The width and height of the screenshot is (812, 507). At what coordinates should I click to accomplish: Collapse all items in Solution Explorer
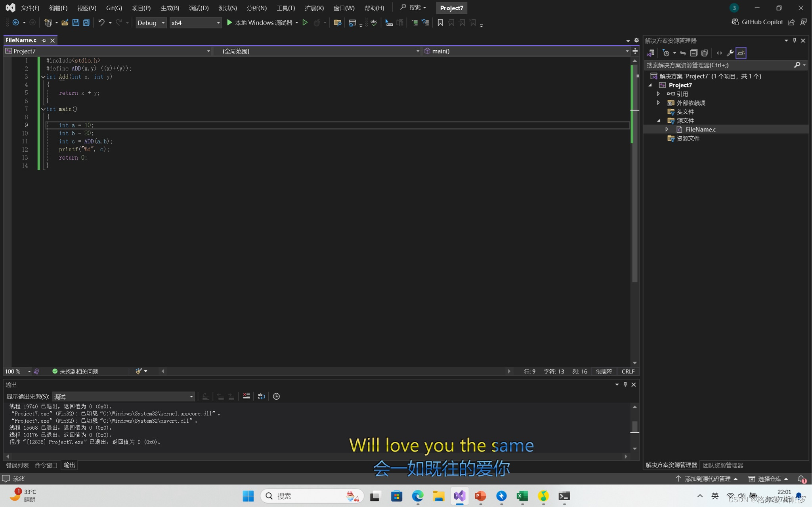(x=694, y=53)
